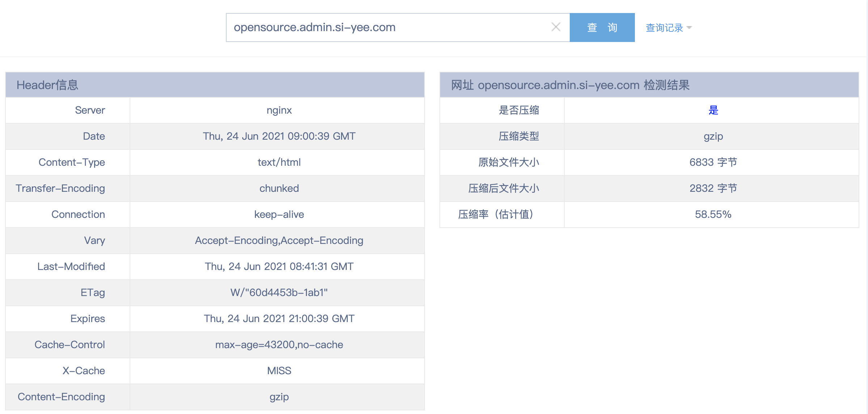Click the chunked Transfer-Encoding value
Image resolution: width=868 pixels, height=414 pixels.
pyautogui.click(x=279, y=189)
